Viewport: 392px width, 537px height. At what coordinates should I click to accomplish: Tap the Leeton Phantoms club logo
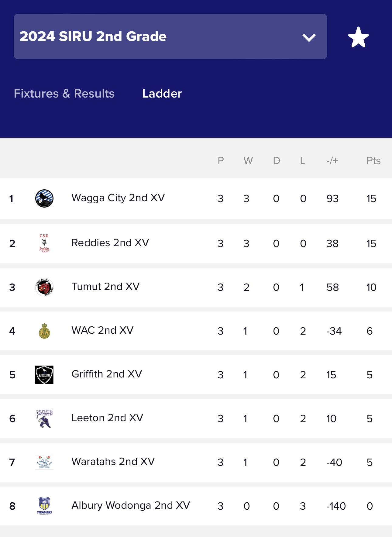click(x=44, y=418)
